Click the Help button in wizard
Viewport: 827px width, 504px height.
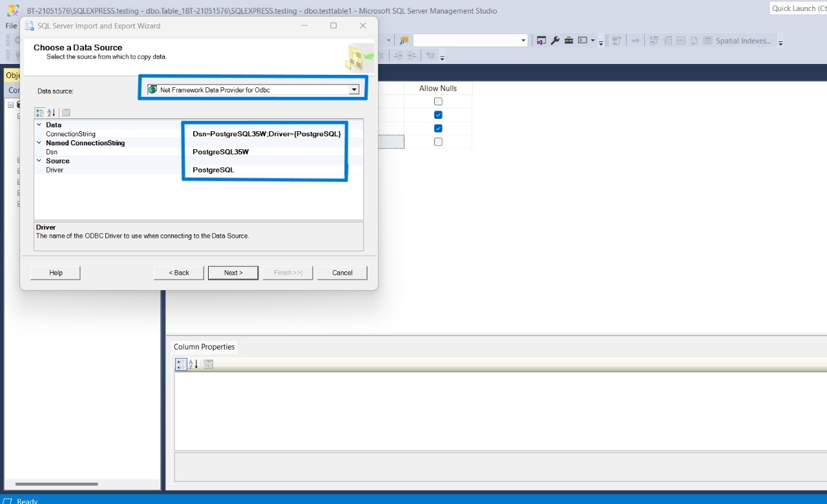(56, 273)
